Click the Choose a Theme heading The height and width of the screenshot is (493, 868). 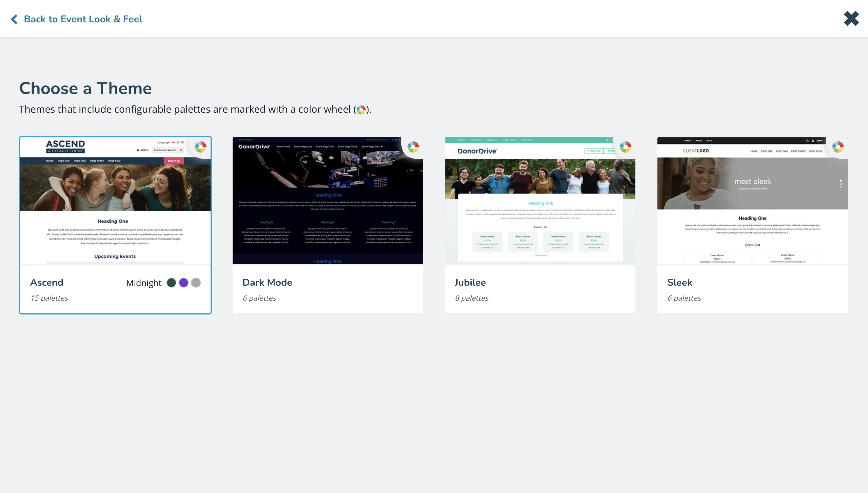tap(86, 88)
